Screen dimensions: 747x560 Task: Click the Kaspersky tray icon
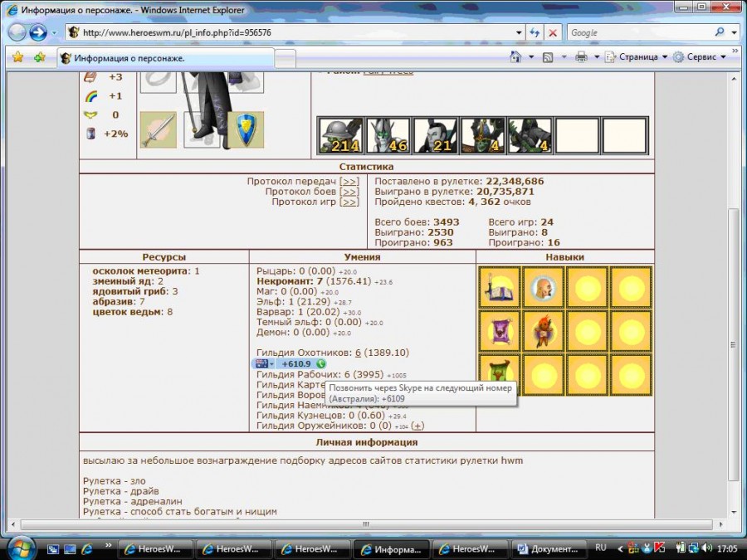[659, 548]
